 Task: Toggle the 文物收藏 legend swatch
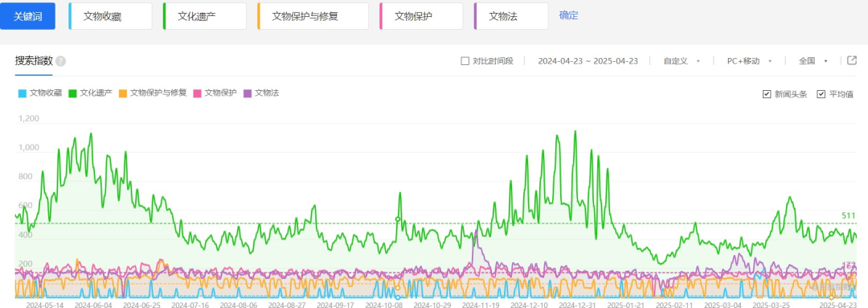[x=23, y=93]
